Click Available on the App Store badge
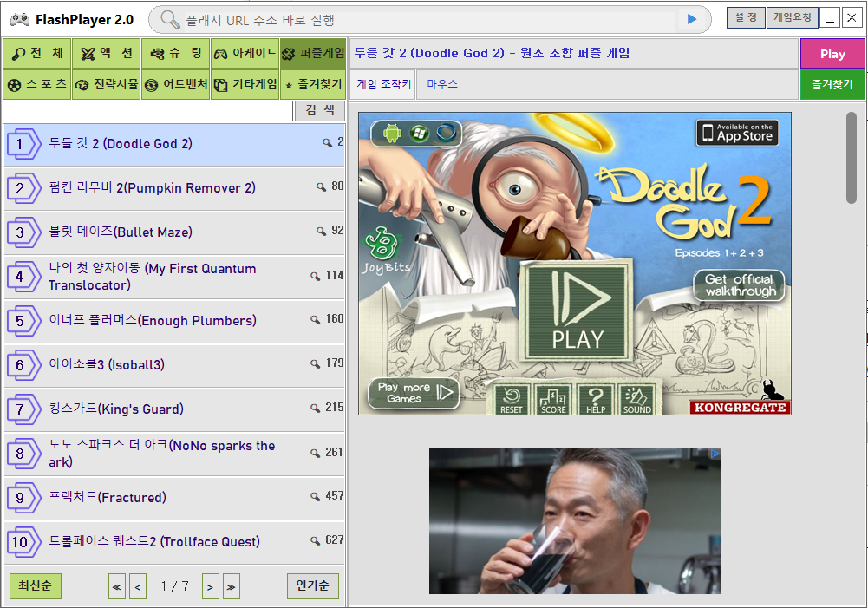This screenshot has height=608, width=868. 737,133
